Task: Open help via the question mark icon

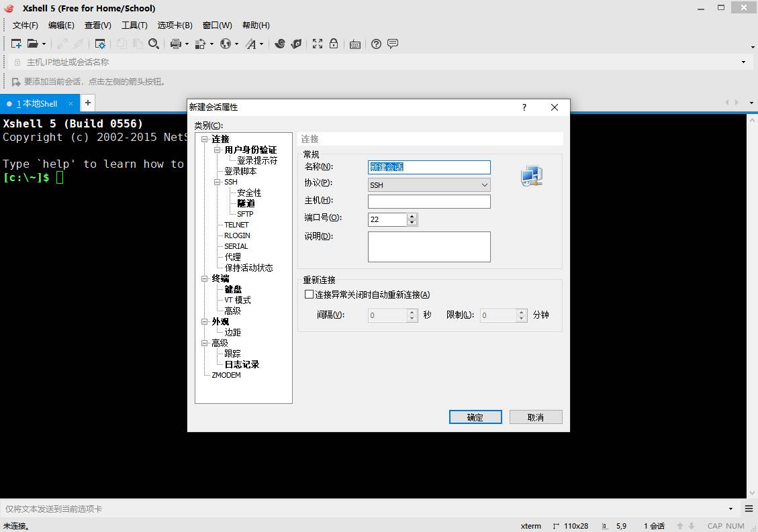Action: [376, 44]
